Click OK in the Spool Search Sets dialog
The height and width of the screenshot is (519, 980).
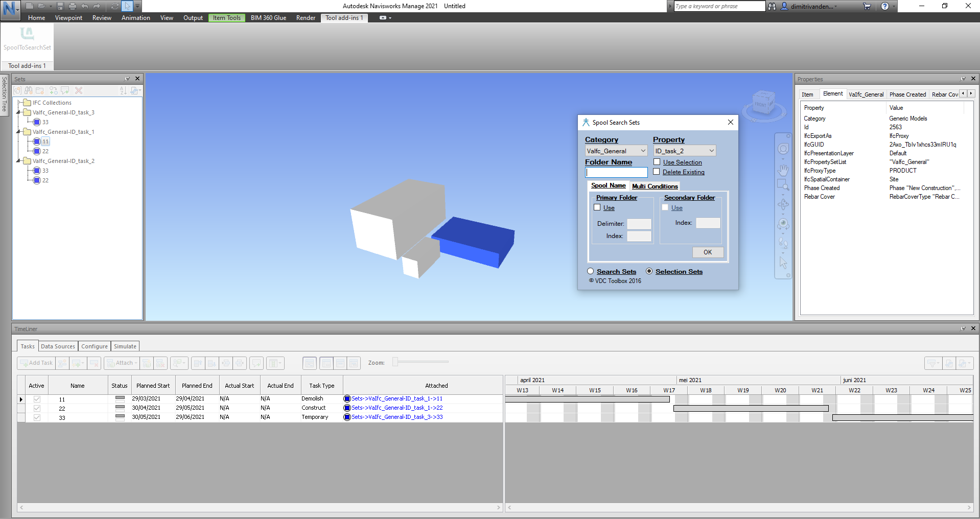708,252
